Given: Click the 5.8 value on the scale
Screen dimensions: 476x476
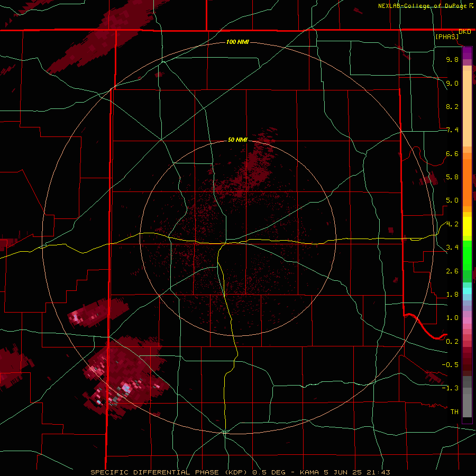Looking at the screenshot, I should coord(452,177).
